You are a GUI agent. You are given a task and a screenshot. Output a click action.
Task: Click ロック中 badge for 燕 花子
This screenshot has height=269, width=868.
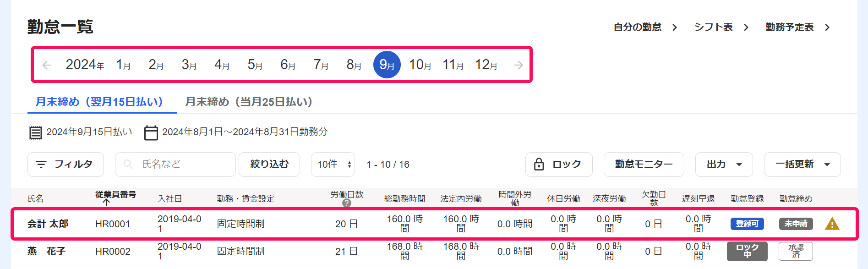coord(747,251)
